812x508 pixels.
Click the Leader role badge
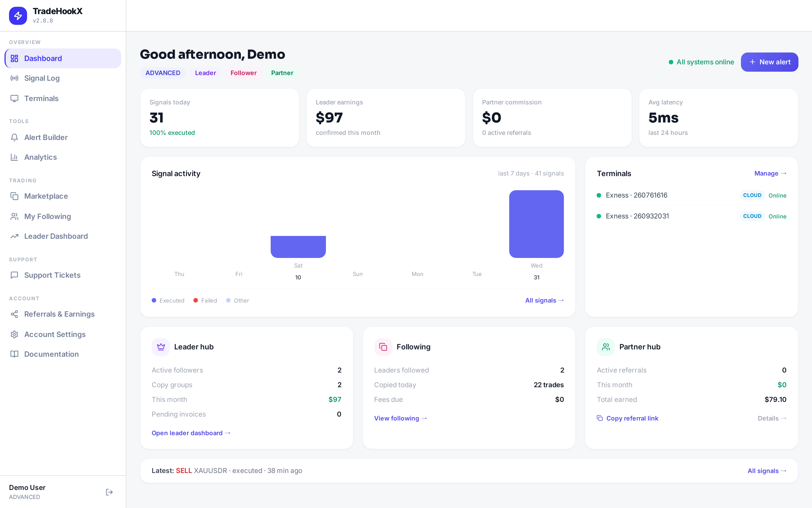pyautogui.click(x=205, y=73)
